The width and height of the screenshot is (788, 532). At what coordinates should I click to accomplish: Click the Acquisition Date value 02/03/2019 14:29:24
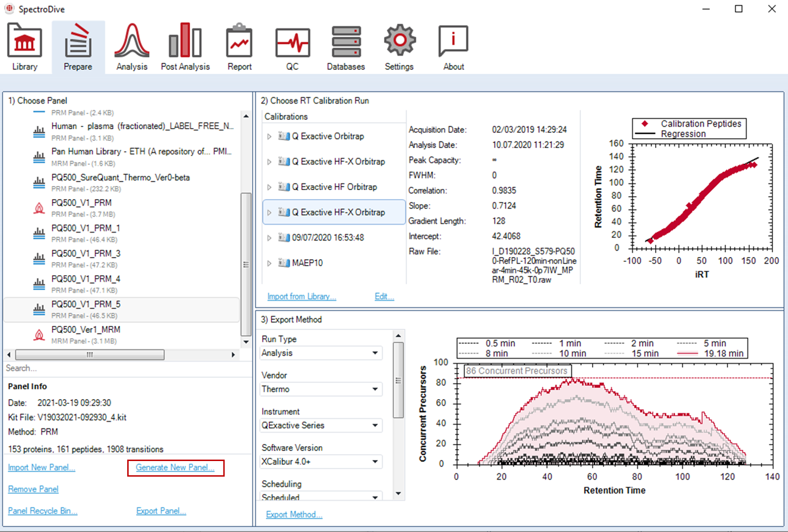tap(529, 130)
